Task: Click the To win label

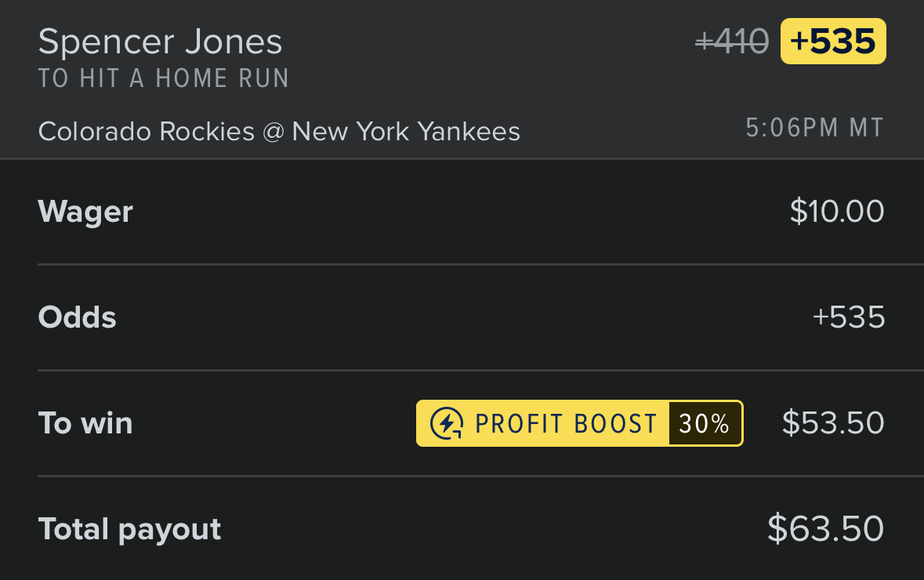Action: click(x=85, y=423)
